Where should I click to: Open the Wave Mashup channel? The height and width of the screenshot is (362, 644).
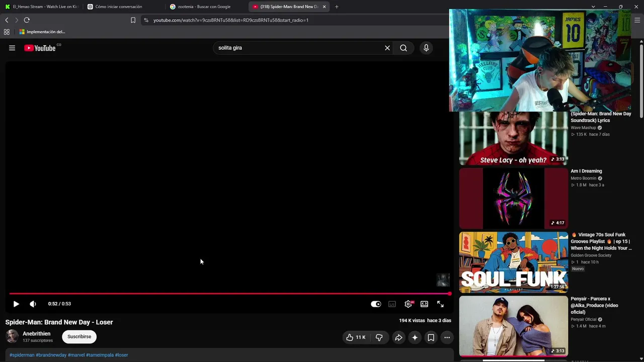[x=583, y=128]
